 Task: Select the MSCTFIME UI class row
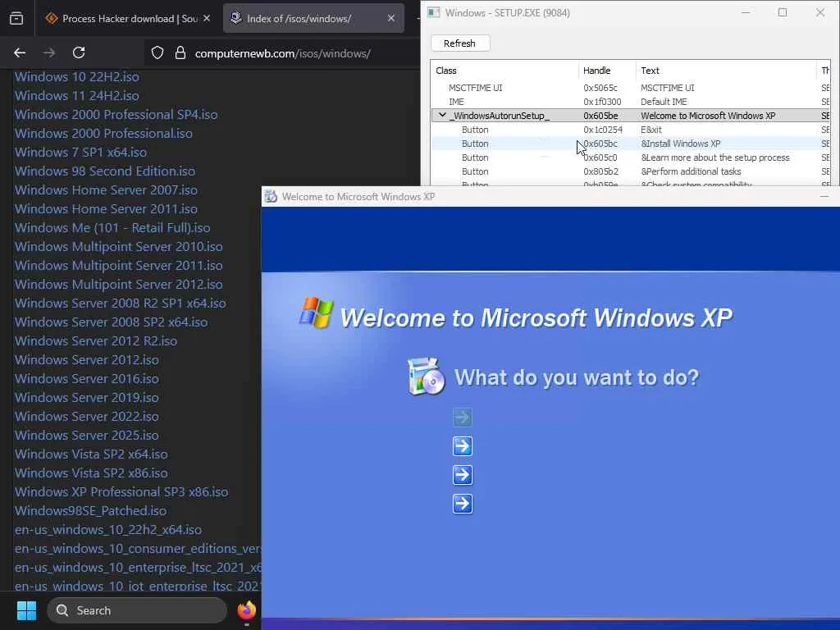(630, 88)
